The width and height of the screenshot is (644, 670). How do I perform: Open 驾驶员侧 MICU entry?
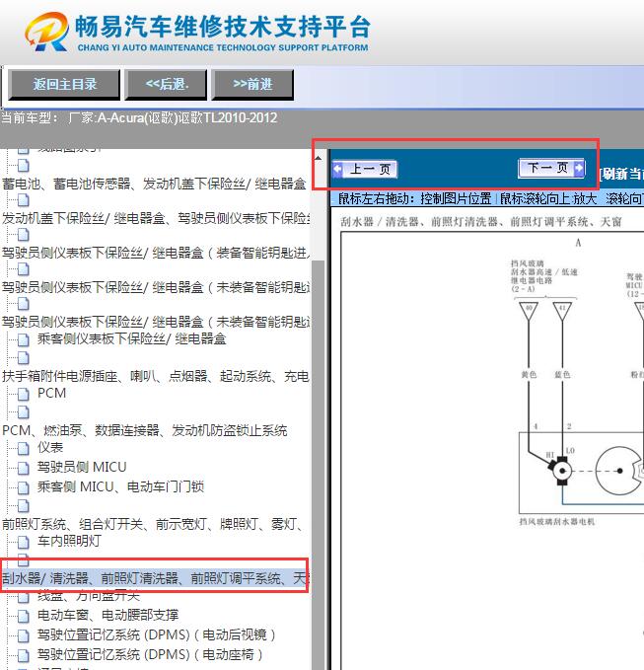coord(82,467)
